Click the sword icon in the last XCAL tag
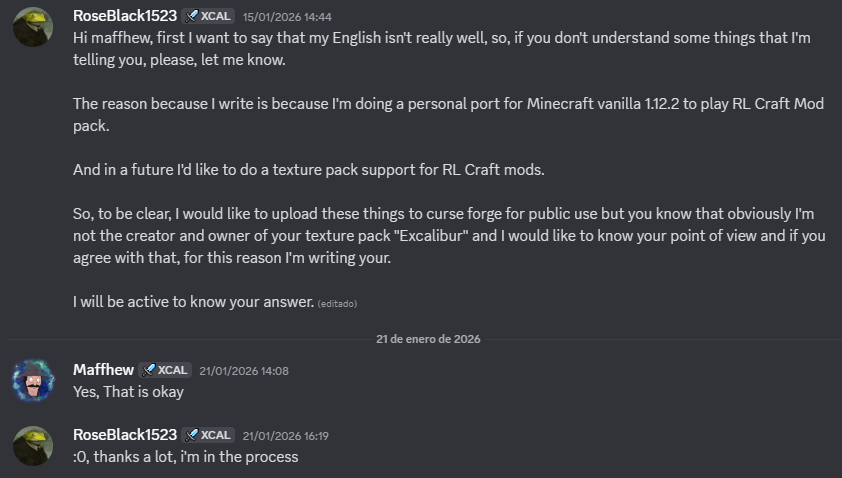 tap(192, 436)
